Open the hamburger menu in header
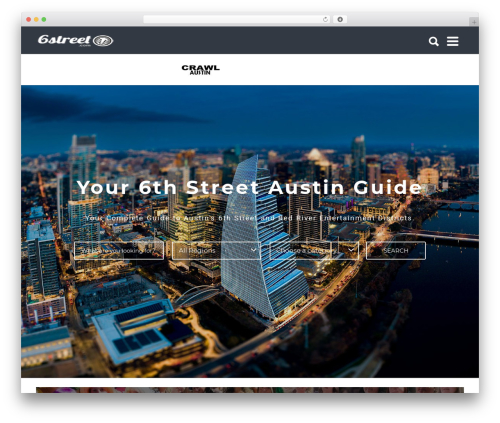Screen dimensions: 500x423 [453, 41]
